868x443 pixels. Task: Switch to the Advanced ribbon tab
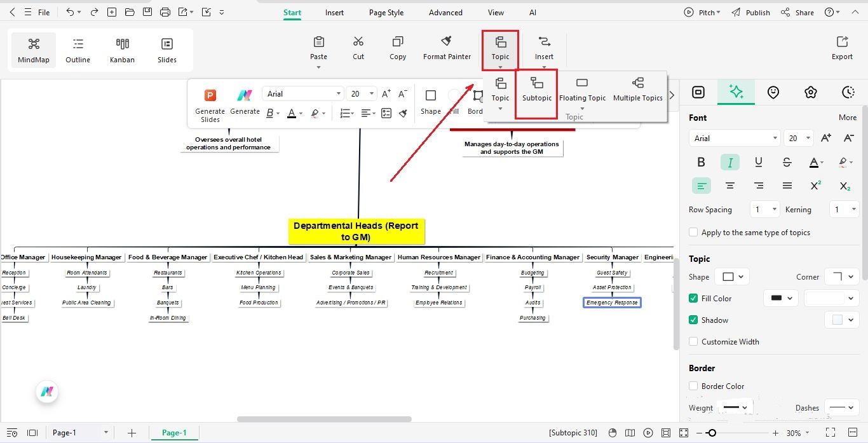tap(445, 12)
